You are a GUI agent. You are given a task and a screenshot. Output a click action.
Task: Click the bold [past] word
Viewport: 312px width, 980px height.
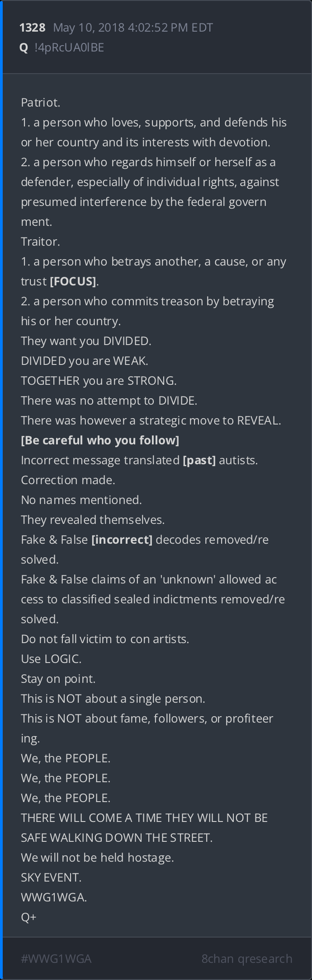(199, 460)
